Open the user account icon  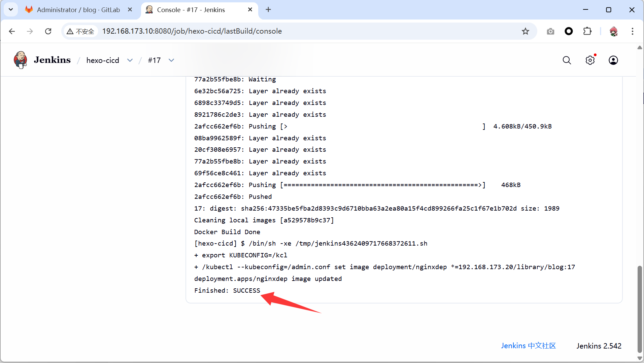[x=613, y=60]
